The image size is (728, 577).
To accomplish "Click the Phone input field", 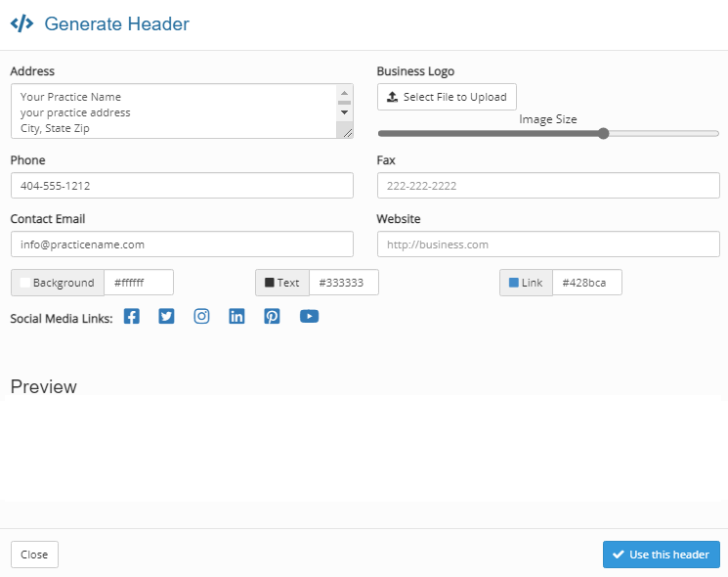I will tap(182, 186).
